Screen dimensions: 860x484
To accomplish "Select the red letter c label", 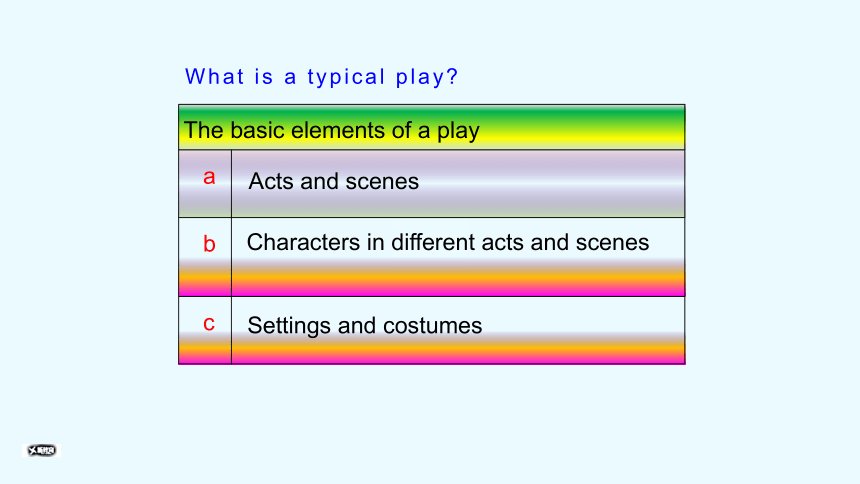I will tap(209, 324).
